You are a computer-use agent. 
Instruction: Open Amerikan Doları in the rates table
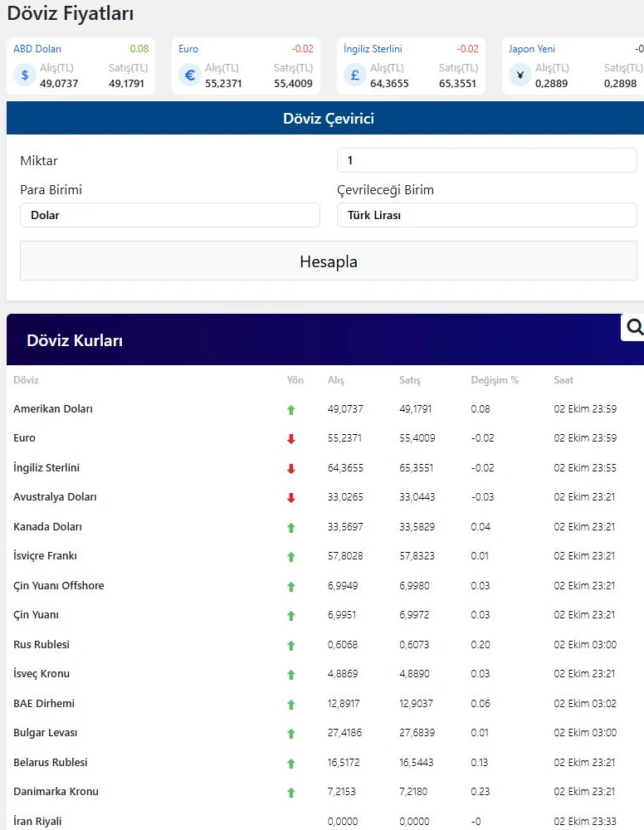click(53, 408)
